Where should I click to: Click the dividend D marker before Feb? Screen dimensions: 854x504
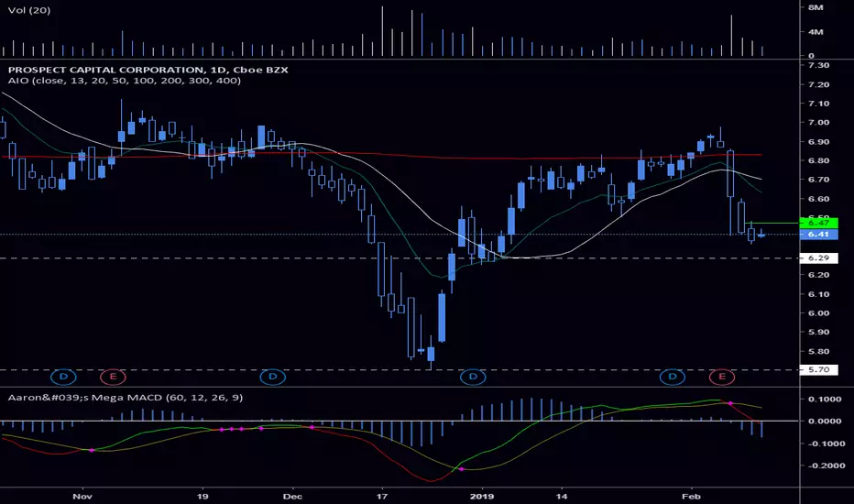[x=673, y=377]
